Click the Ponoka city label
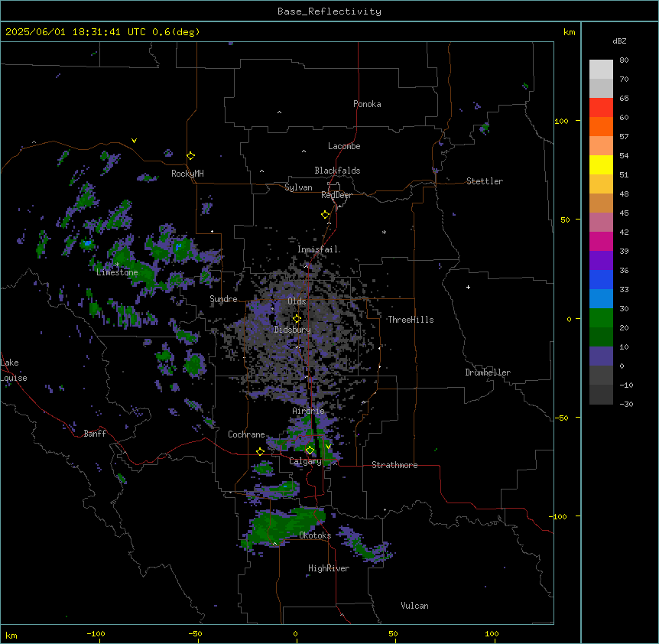 click(367, 104)
